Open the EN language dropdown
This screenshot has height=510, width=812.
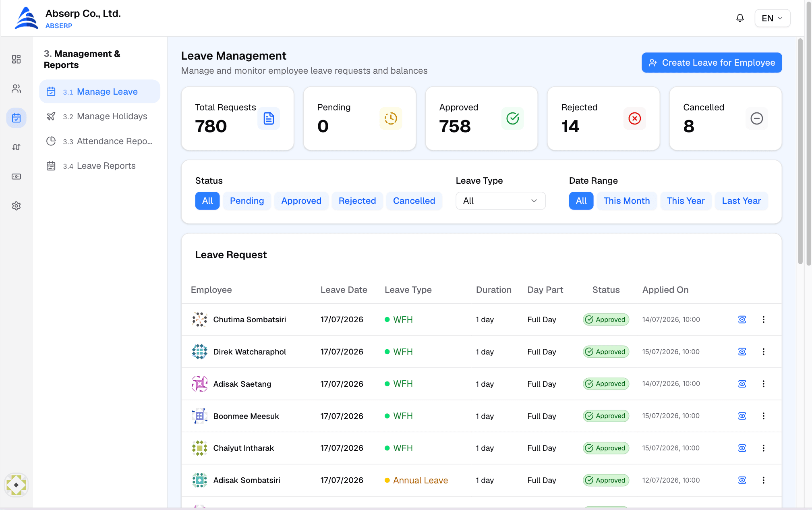point(772,18)
